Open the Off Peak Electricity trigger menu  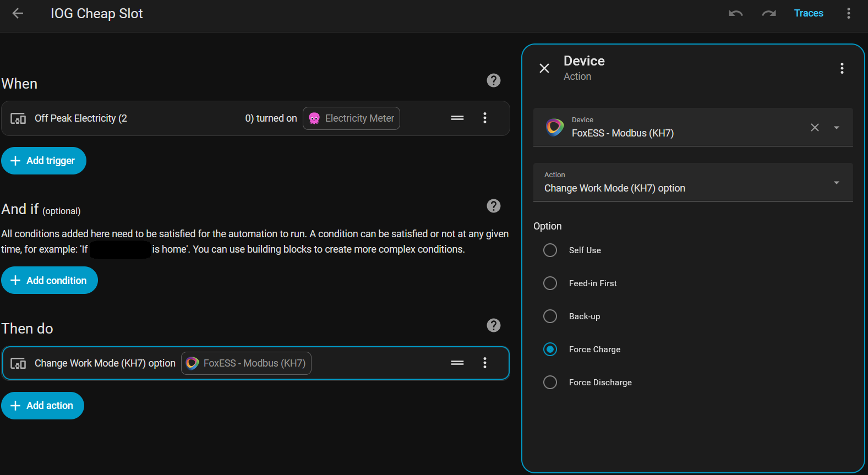(x=485, y=118)
